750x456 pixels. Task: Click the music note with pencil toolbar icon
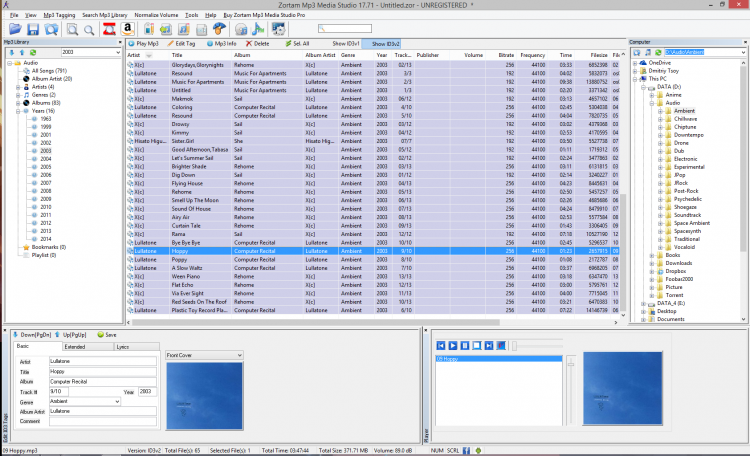click(184, 29)
